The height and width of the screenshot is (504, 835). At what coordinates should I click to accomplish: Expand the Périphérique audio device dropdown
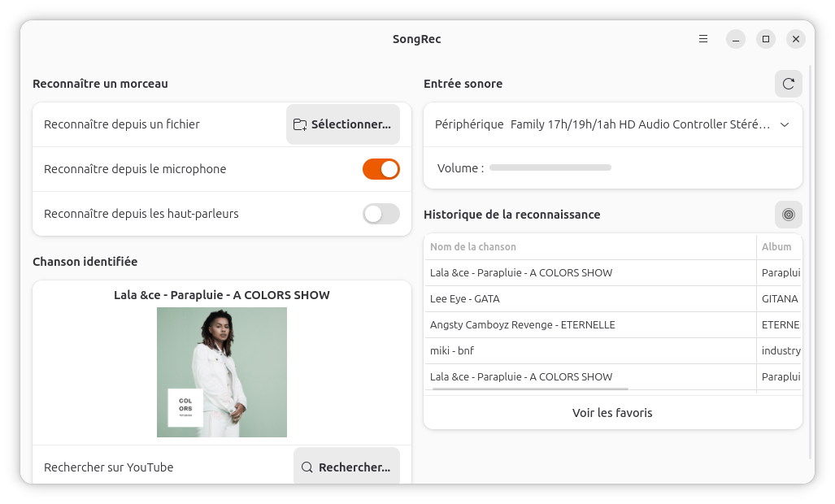[640, 124]
